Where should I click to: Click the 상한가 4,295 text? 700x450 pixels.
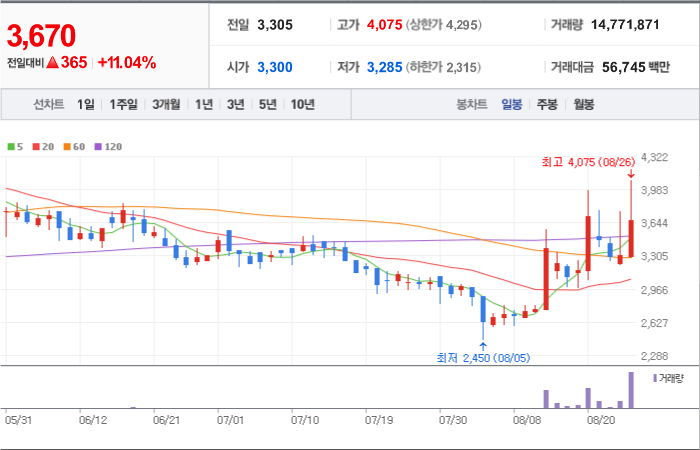[x=444, y=25]
